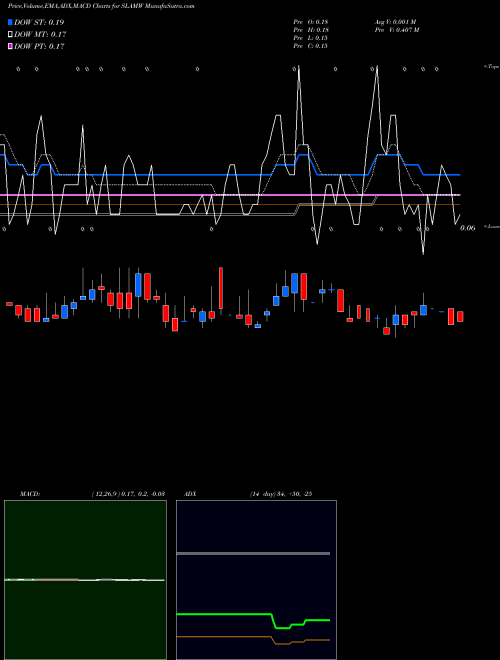Select the 'DOW PT: 0.17' legend label
The width and height of the screenshot is (500, 660).
39,46
